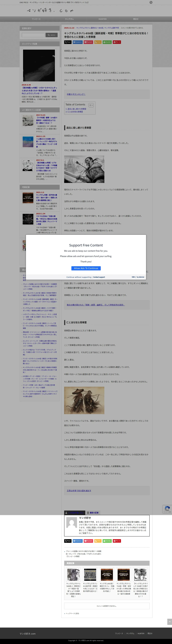Open Contact support link in the popup

(99, 277)
